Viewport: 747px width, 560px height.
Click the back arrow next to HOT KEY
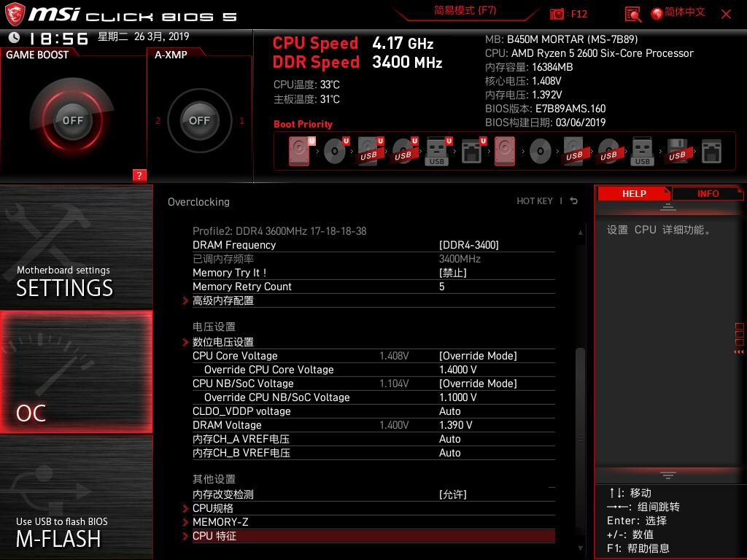pyautogui.click(x=574, y=201)
